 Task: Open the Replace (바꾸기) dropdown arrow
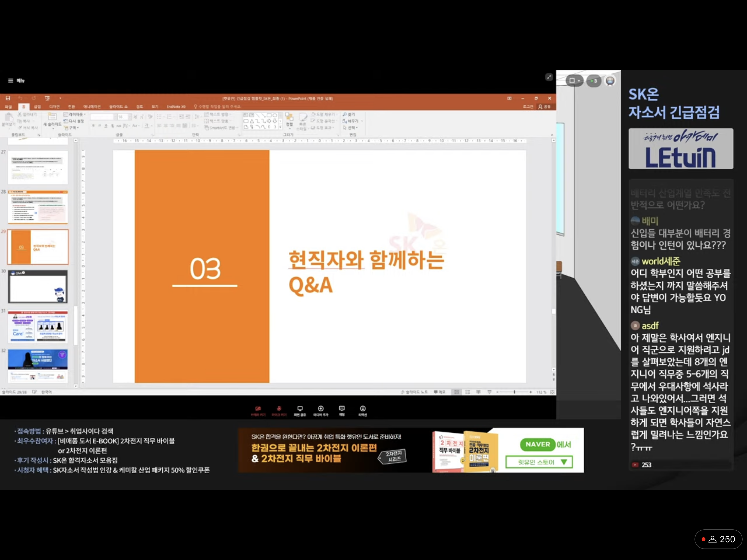[x=362, y=121]
